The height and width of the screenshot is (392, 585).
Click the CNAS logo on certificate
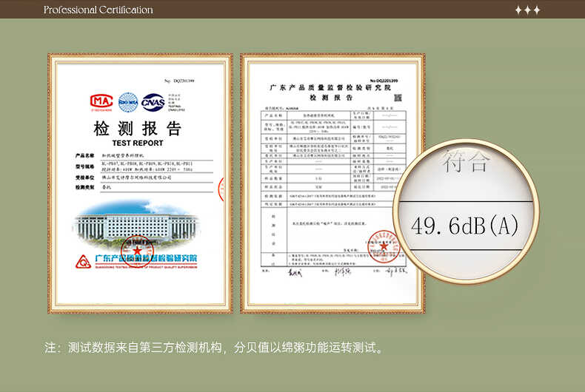[x=153, y=103]
